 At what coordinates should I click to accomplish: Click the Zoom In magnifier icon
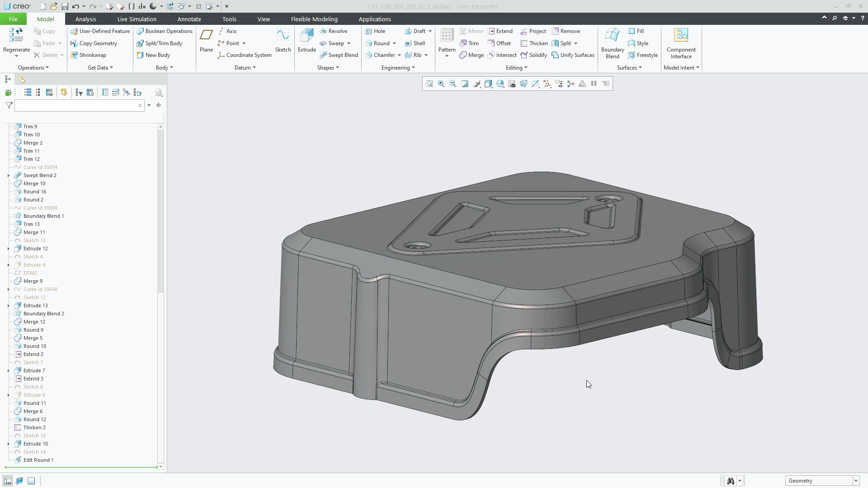pyautogui.click(x=441, y=84)
